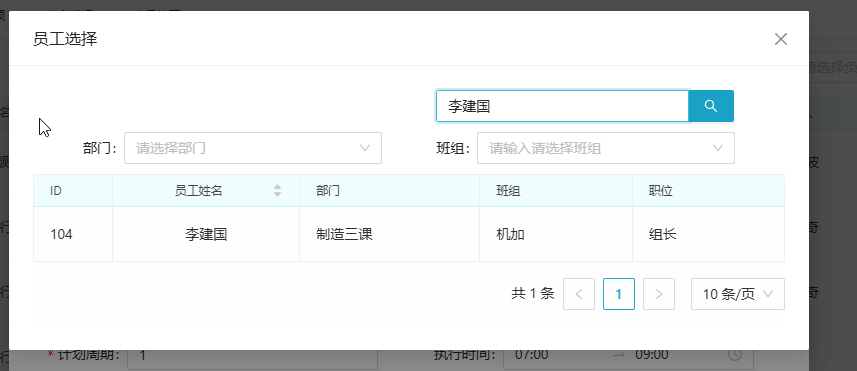Click the 07:00 start time in background form
Screen dimensions: 857x371
tap(531, 355)
